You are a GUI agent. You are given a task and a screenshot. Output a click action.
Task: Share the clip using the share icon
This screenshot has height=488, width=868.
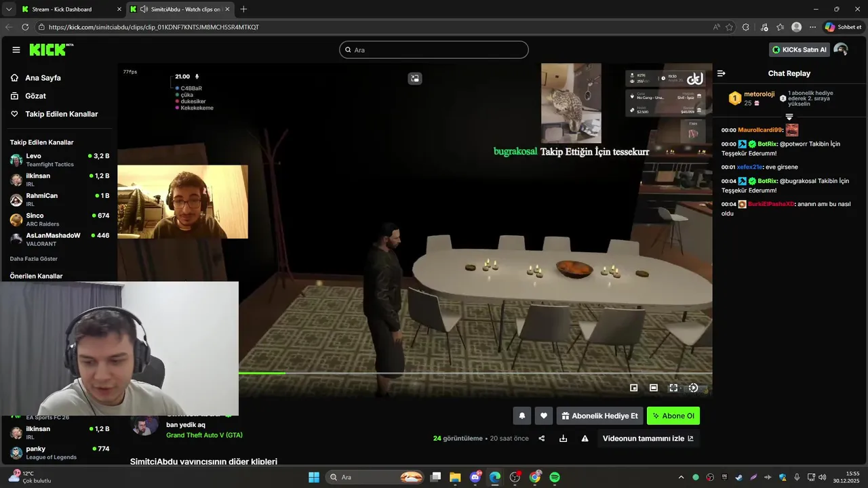[x=542, y=439]
